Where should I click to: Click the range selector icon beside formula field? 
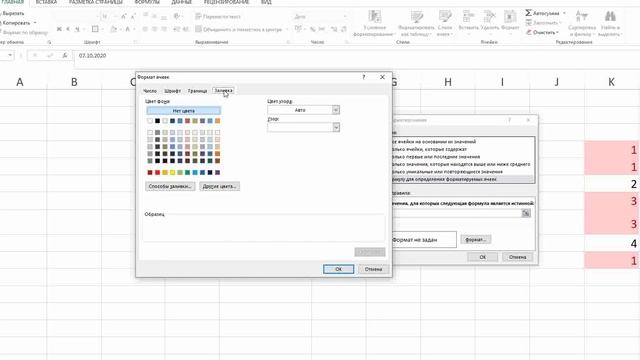tap(526, 213)
